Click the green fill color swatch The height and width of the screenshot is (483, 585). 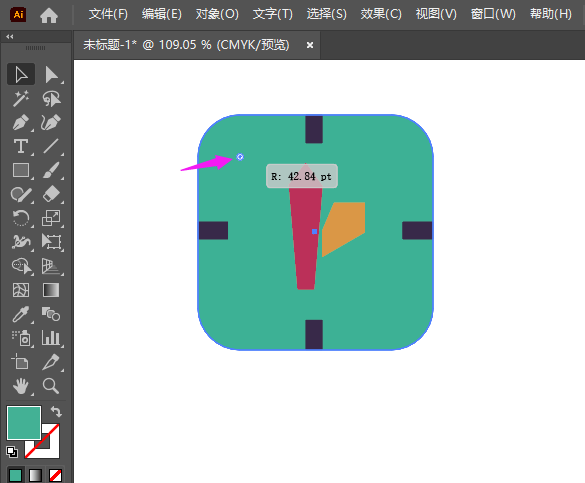pyautogui.click(x=24, y=423)
